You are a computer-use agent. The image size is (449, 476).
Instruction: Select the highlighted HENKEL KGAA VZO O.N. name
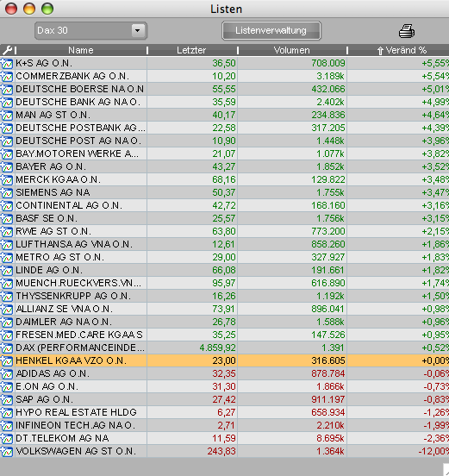(71, 360)
